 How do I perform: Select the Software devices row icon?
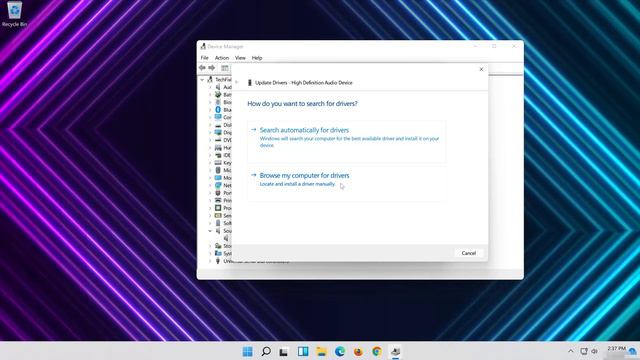(x=218, y=223)
